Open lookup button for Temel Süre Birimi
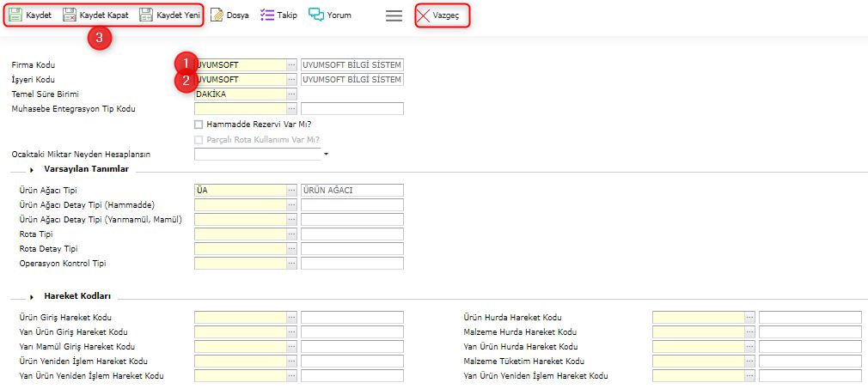Screen dimensions: 868x389 click(291, 94)
